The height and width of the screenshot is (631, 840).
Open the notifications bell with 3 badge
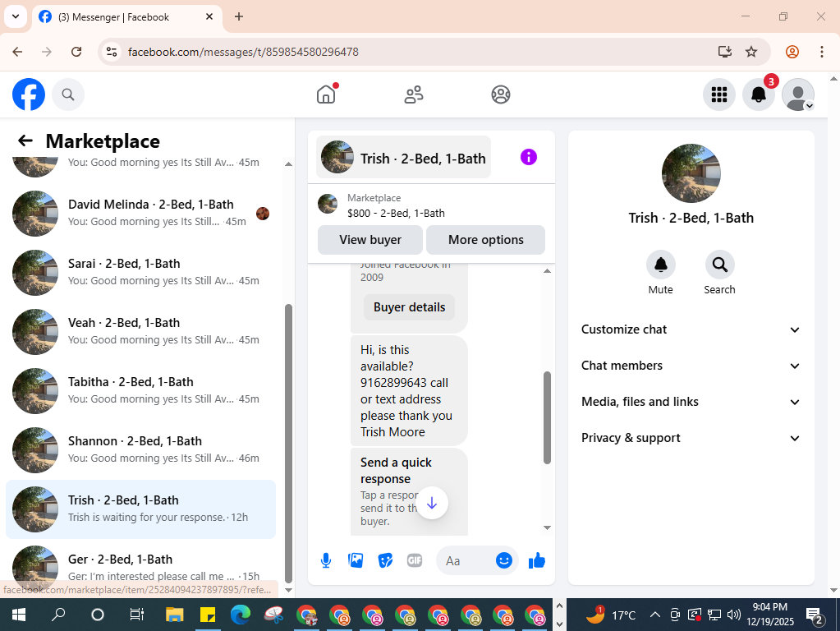(x=759, y=94)
